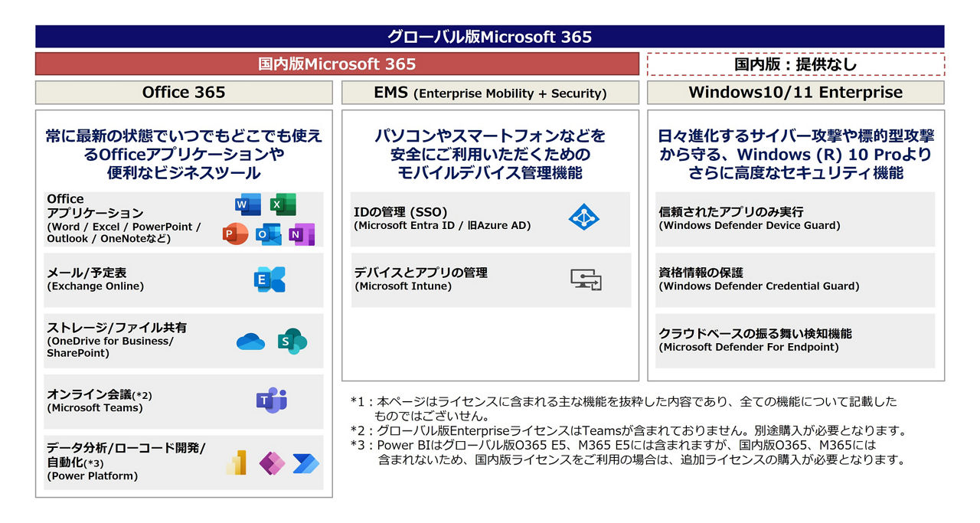Click the デバイスとアプリの管理 label
980x523 pixels.
(x=420, y=273)
